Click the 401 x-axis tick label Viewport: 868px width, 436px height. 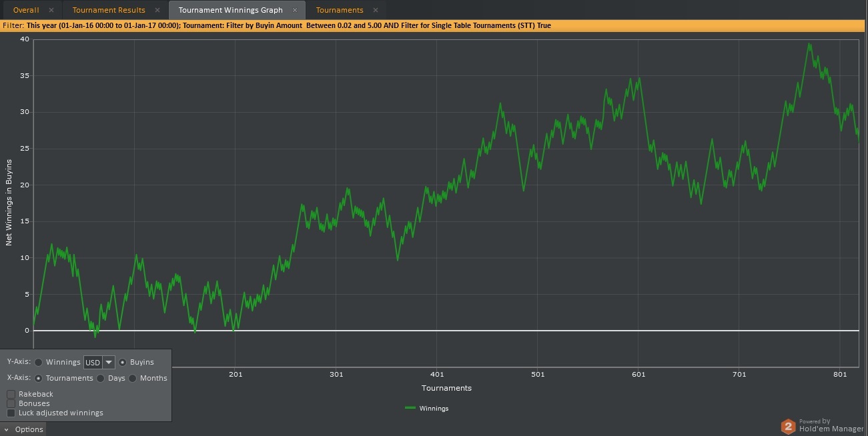point(437,375)
